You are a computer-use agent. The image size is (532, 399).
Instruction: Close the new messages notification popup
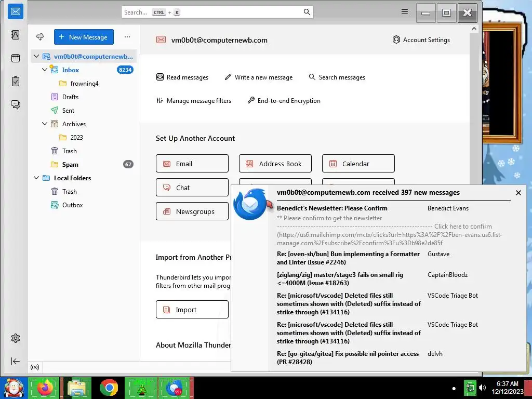[518, 193]
